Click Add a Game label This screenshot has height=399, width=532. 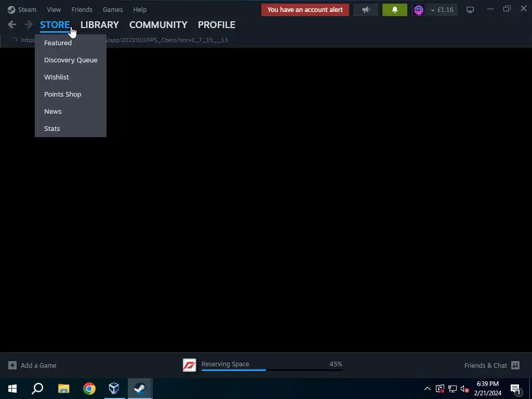coord(38,365)
